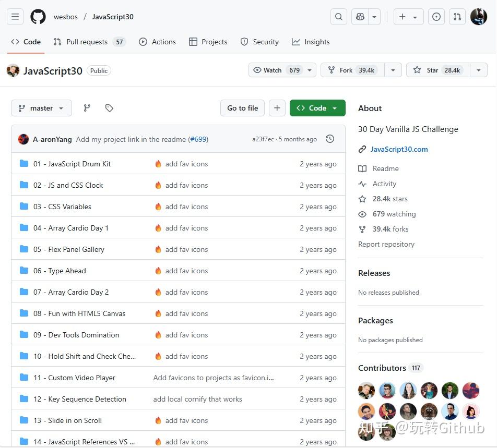Open the Readme link in About
Image resolution: width=497 pixels, height=448 pixels.
(x=385, y=168)
